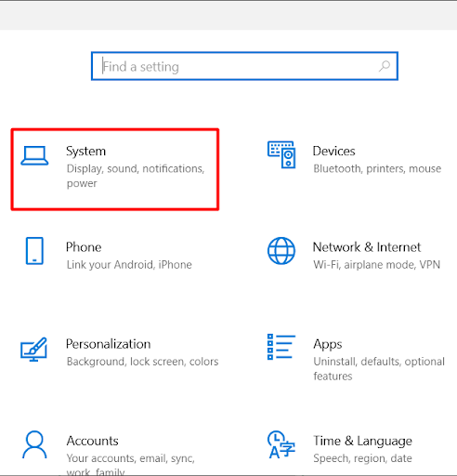Click 'Wi-Fi, airplane mode, VPN' description
The width and height of the screenshot is (457, 476).
(x=376, y=265)
